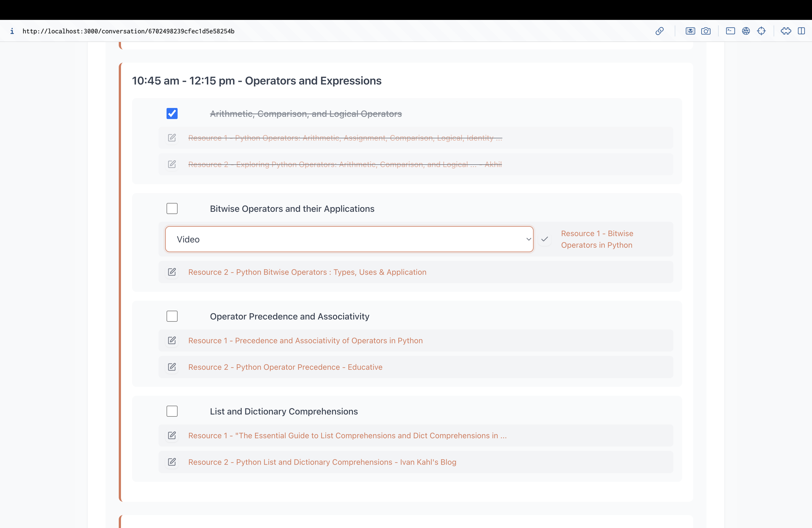Click the globe network icon
Image resolution: width=812 pixels, height=528 pixels.
click(x=746, y=31)
